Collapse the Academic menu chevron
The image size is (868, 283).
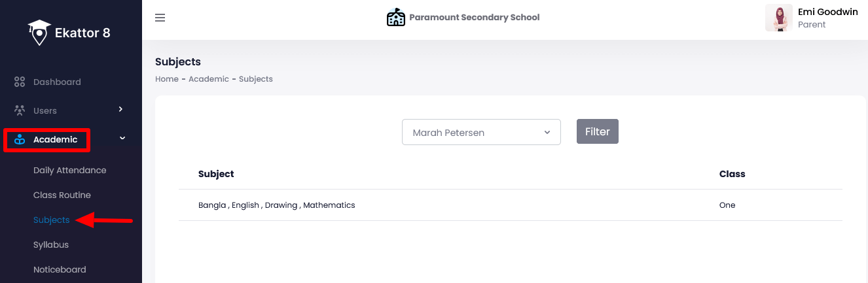(x=122, y=139)
